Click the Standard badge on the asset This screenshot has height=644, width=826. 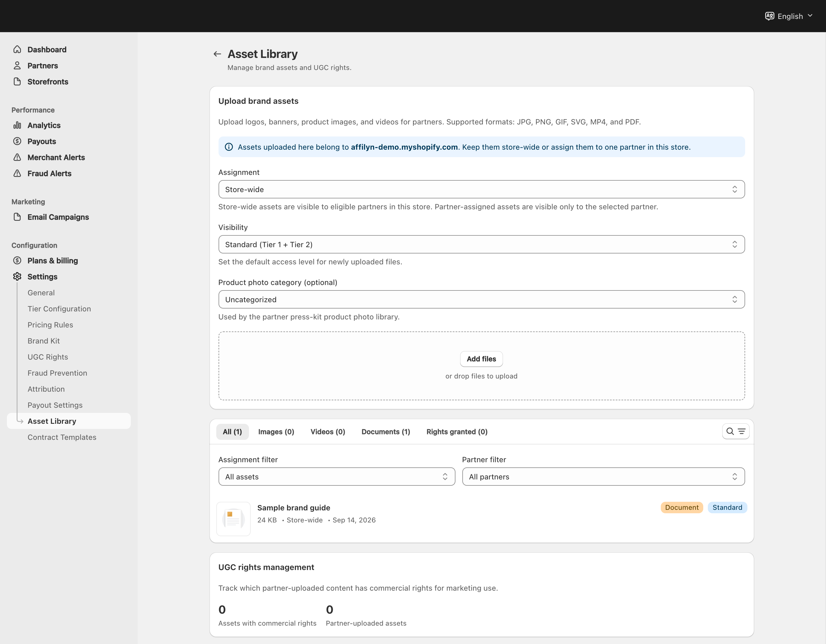click(x=727, y=508)
